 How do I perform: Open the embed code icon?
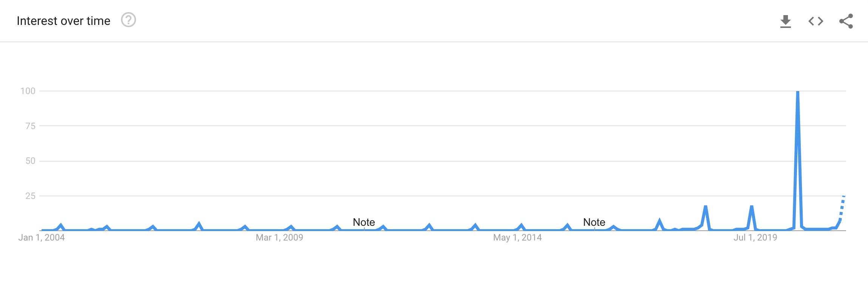tap(816, 21)
